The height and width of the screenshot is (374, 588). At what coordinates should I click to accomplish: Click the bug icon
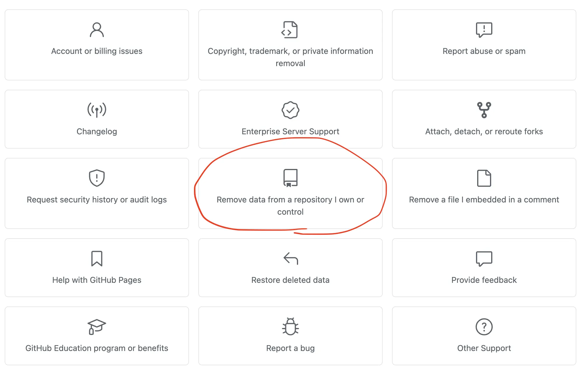tap(290, 327)
